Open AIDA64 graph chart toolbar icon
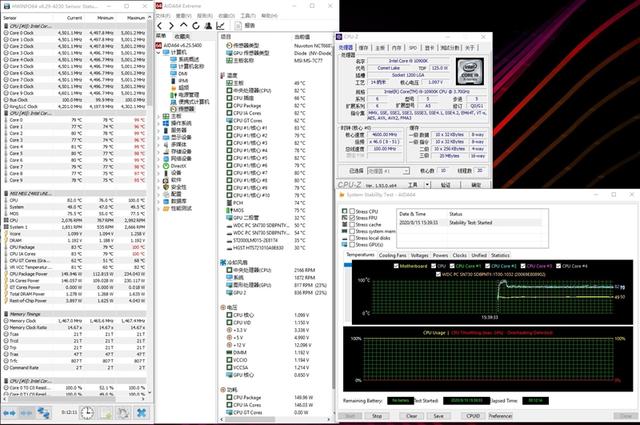This screenshot has height=425, width=640. [x=220, y=26]
